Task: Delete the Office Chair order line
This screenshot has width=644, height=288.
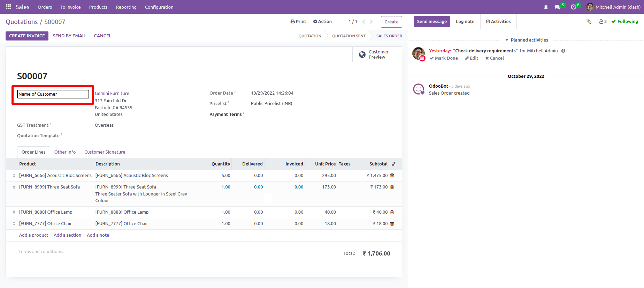Action: [392, 224]
